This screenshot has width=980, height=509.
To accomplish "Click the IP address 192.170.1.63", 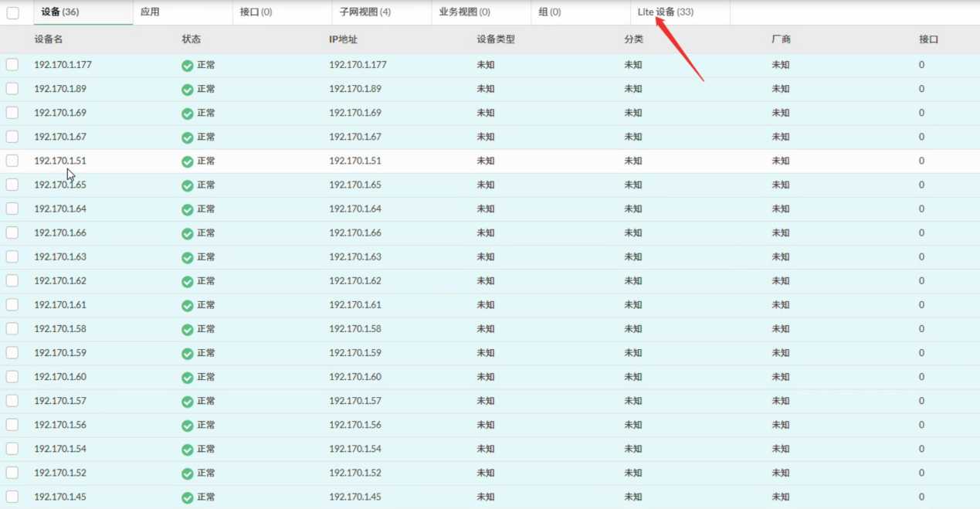I will point(355,256).
